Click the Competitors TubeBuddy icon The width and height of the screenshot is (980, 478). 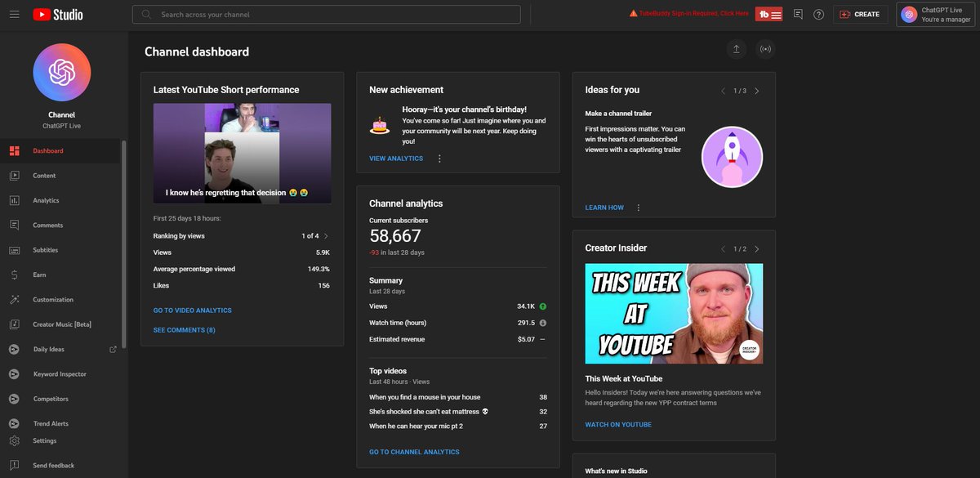tap(14, 399)
